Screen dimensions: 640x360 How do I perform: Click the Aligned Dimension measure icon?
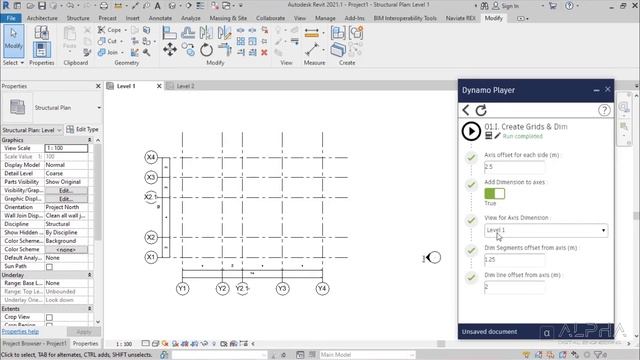coord(311,33)
